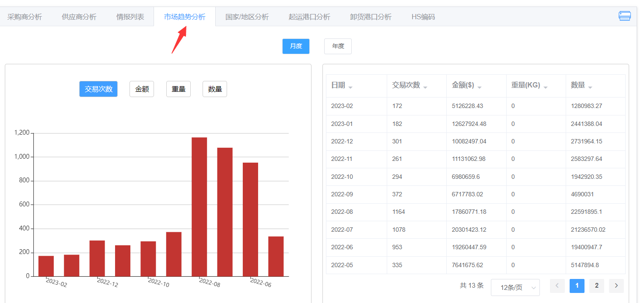The width and height of the screenshot is (644, 303).
Task: Click x-axis label 2022-08
Action: tap(210, 282)
